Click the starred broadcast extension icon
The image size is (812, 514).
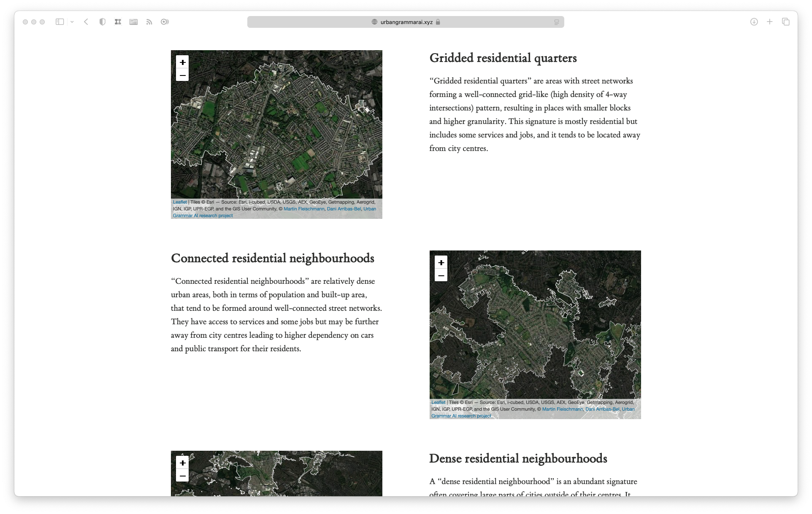[165, 22]
